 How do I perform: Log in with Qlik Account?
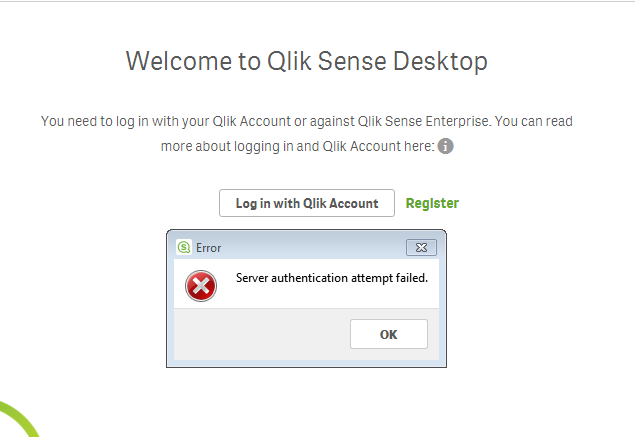[307, 203]
